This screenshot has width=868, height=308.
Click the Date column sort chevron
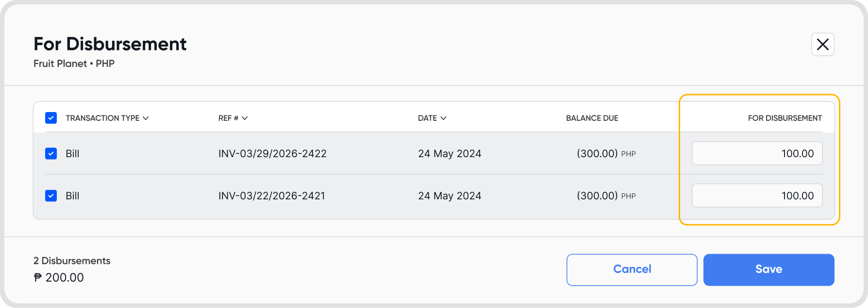(x=443, y=118)
